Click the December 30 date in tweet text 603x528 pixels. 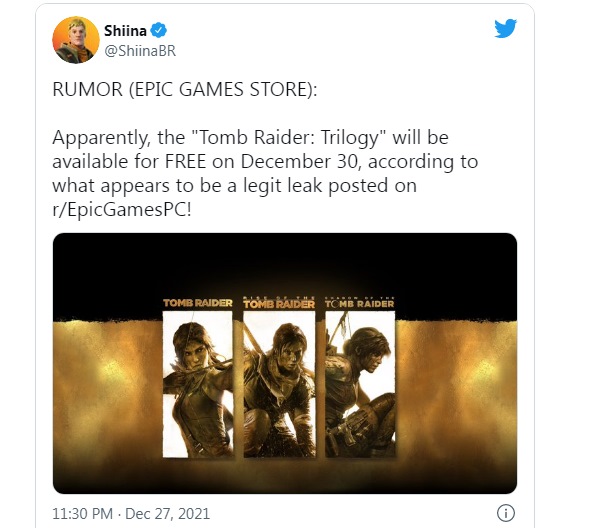coord(301,162)
